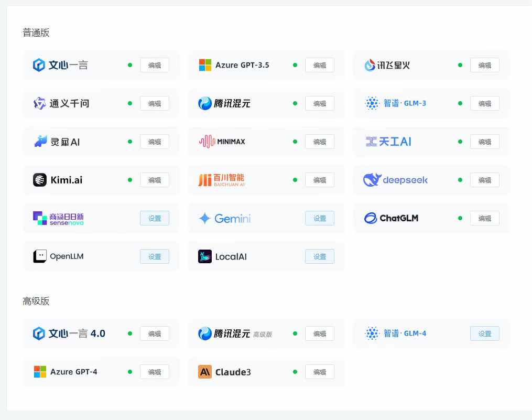Click the deepseek whale logo
The width and height of the screenshot is (532, 420).
tap(372, 180)
